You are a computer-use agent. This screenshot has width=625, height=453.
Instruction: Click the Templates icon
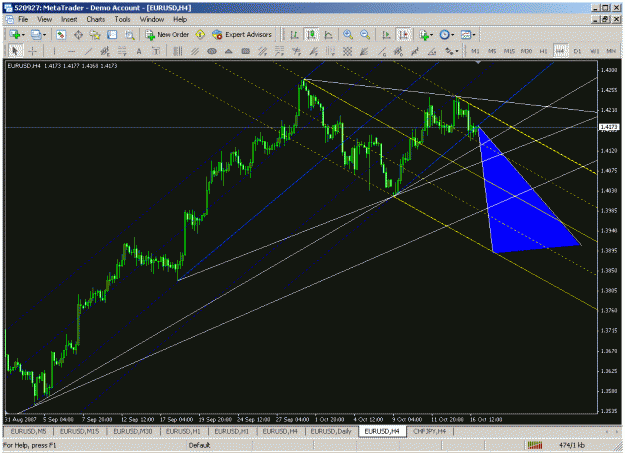[x=466, y=35]
